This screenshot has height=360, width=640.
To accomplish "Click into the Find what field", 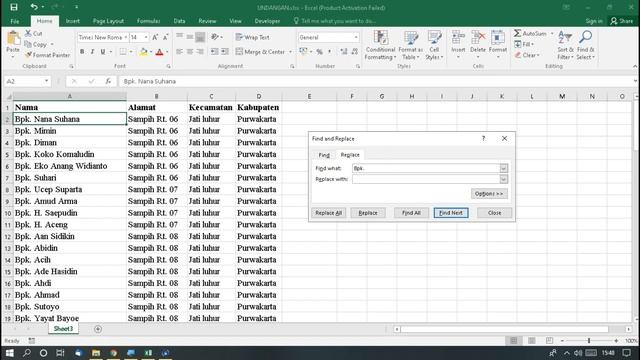I will pyautogui.click(x=426, y=168).
